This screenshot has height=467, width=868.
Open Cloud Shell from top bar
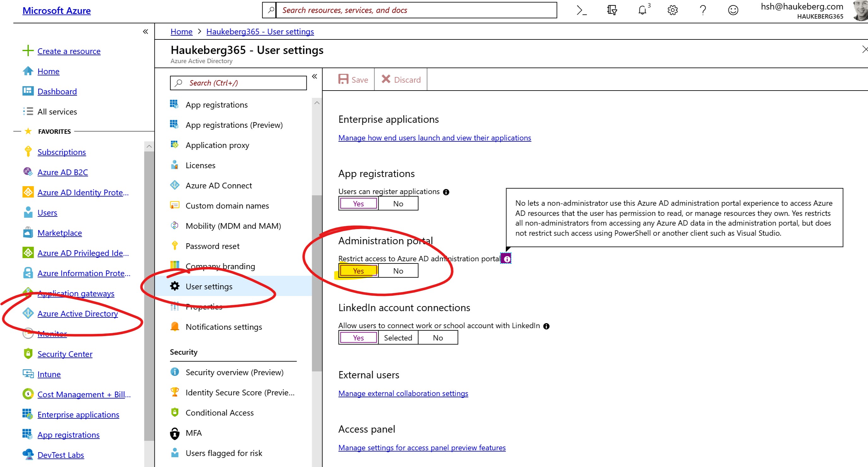click(x=581, y=10)
